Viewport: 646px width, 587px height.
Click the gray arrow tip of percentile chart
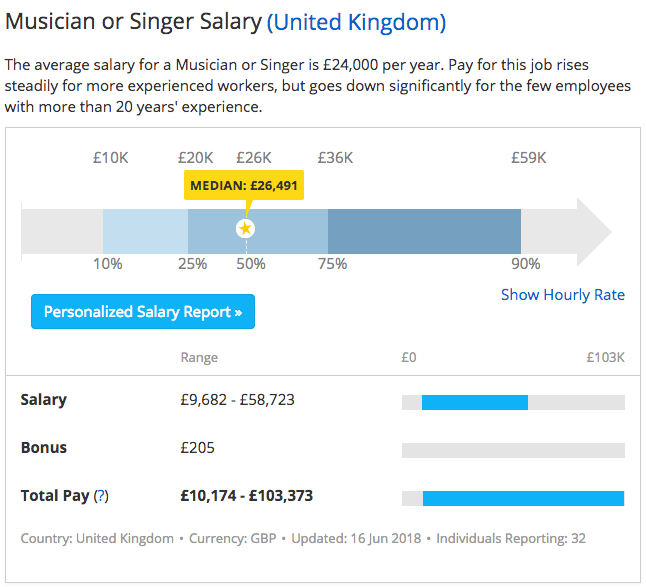tap(594, 232)
